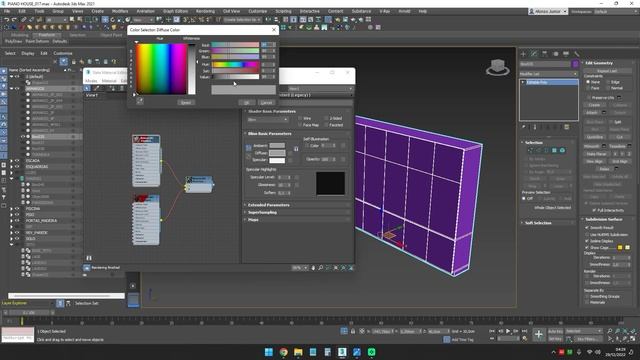Select the Select and Rotate tool
The width and height of the screenshot is (640, 360).
113,20
